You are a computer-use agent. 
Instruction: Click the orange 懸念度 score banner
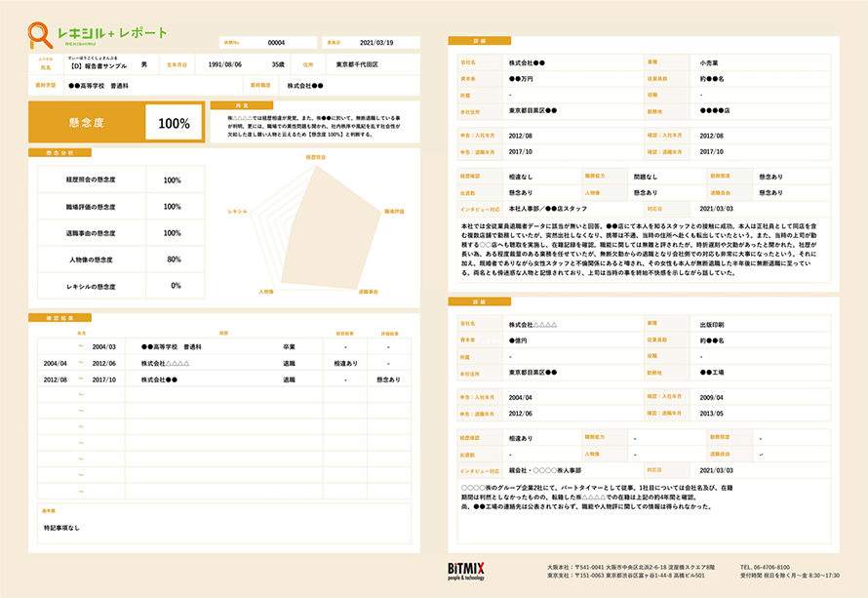[87, 123]
